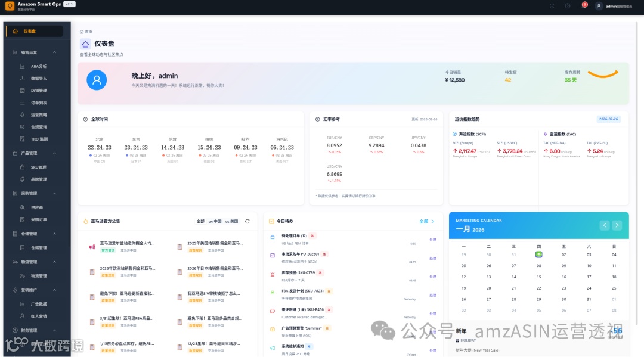The height and width of the screenshot is (357, 644).
Task: Click the 店铺管理 icon in sidebar
Action: tap(22, 90)
